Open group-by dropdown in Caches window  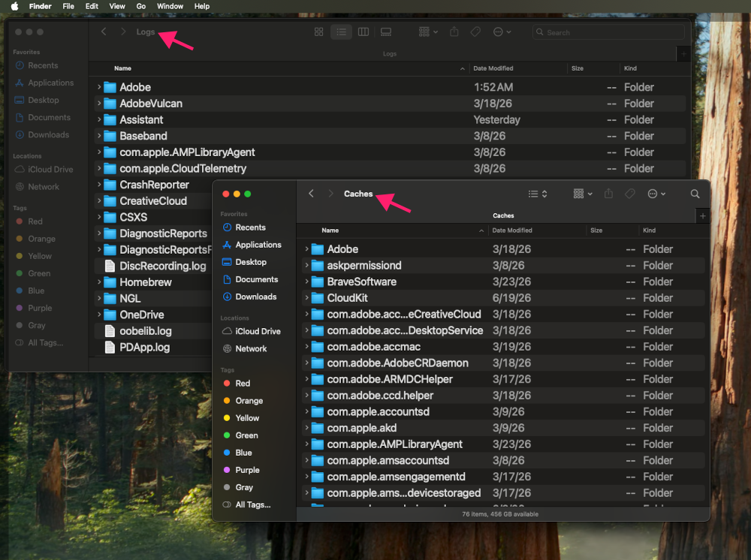(x=583, y=194)
